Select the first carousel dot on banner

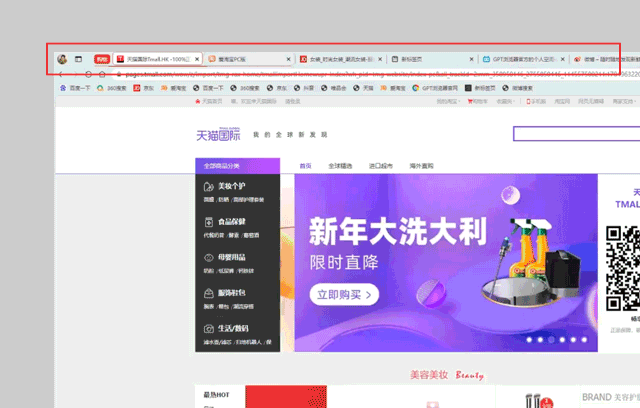click(x=529, y=339)
